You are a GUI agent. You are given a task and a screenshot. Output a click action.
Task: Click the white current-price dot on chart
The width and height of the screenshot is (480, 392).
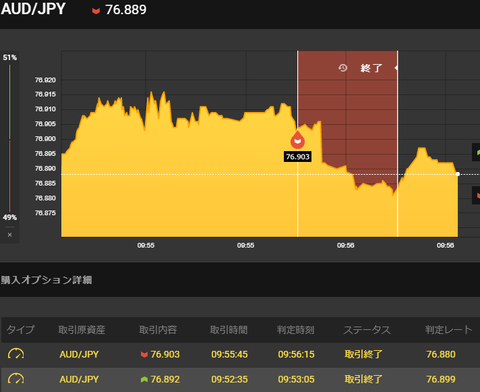pos(458,174)
